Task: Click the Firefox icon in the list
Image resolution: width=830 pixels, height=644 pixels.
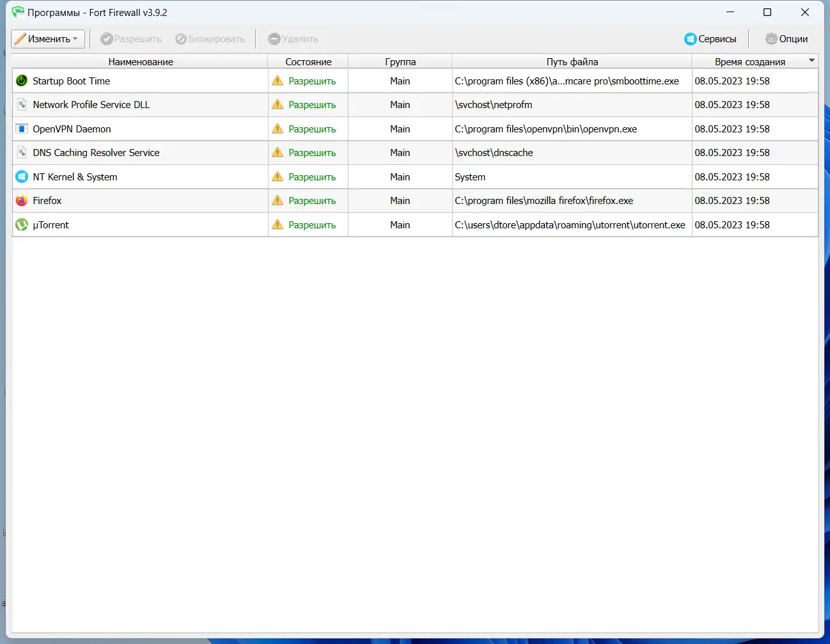Action: (22, 200)
